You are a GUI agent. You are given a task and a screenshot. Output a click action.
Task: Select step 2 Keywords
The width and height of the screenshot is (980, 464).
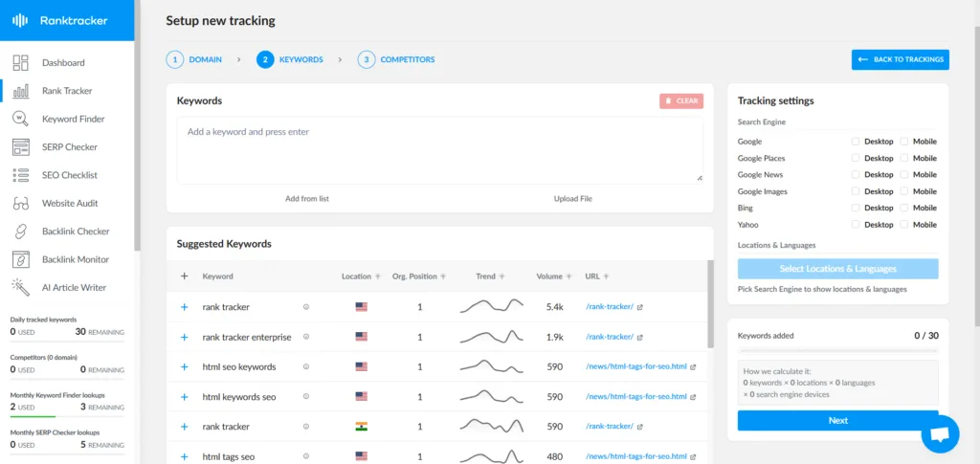click(x=289, y=60)
